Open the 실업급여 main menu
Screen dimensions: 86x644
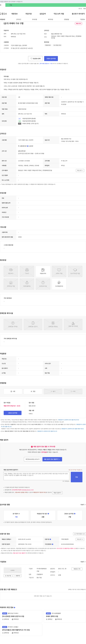(x=43, y=14)
